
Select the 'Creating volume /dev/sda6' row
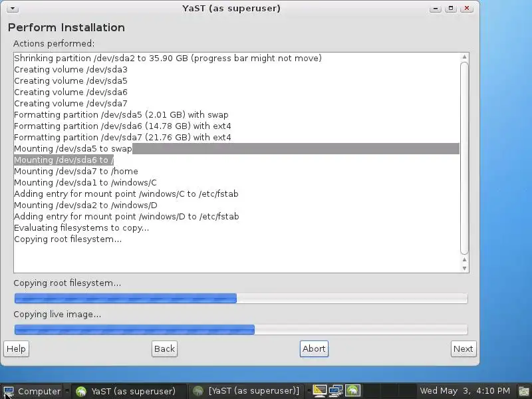[x=237, y=92]
